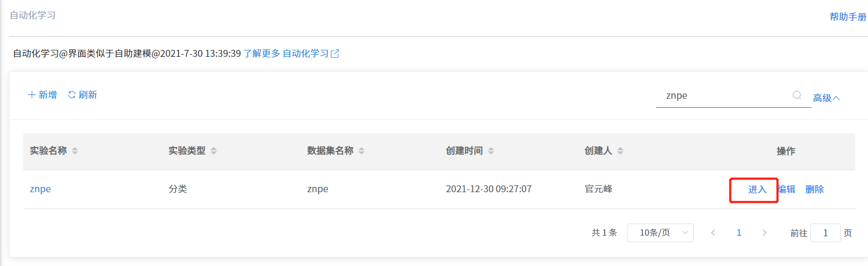Screen dimensions: 868x266
Task: Sort by 创建人 column arrows
Action: [x=620, y=151]
